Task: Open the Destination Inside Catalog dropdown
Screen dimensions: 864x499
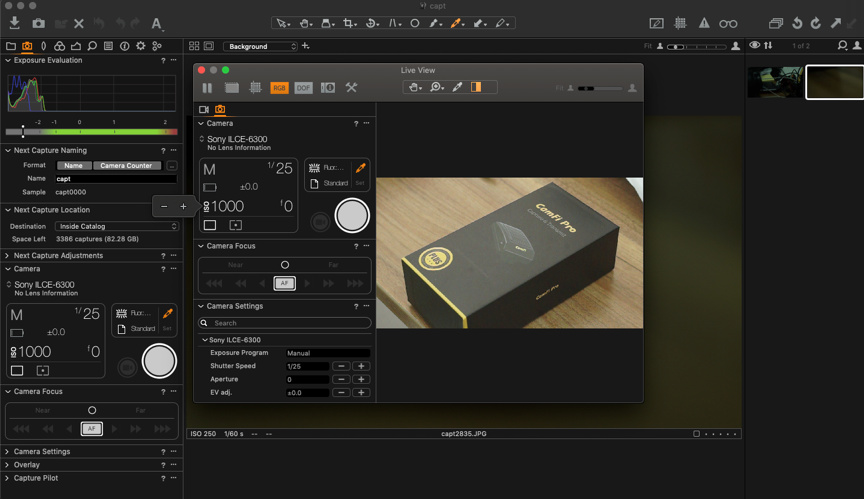Action: coord(117,226)
